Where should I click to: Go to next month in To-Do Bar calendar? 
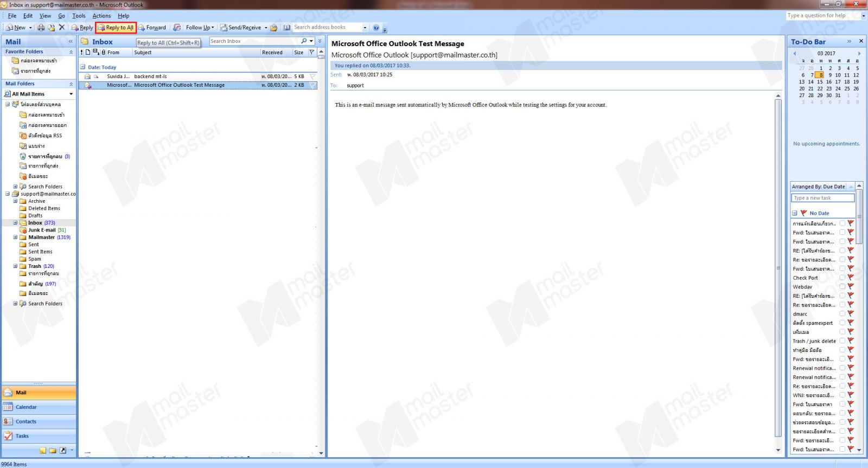859,53
